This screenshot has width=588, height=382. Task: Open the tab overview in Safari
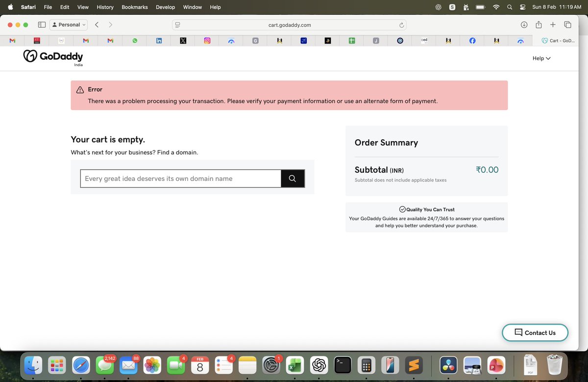click(567, 24)
